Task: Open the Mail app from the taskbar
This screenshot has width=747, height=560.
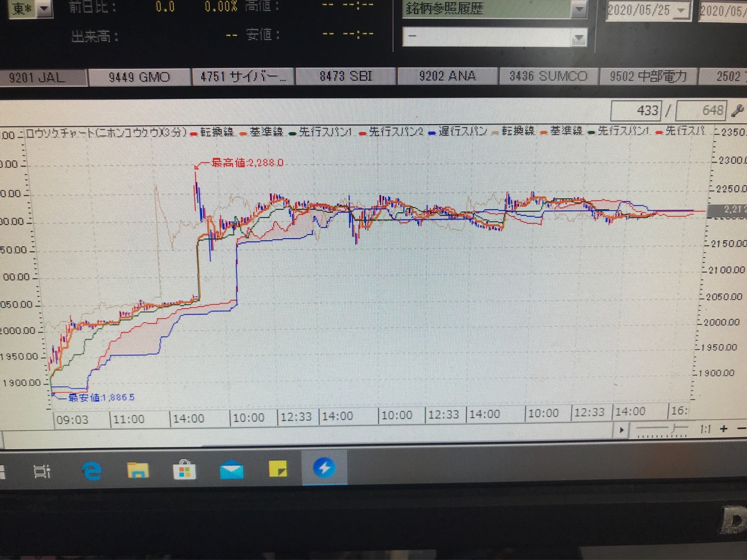Action: pyautogui.click(x=231, y=470)
